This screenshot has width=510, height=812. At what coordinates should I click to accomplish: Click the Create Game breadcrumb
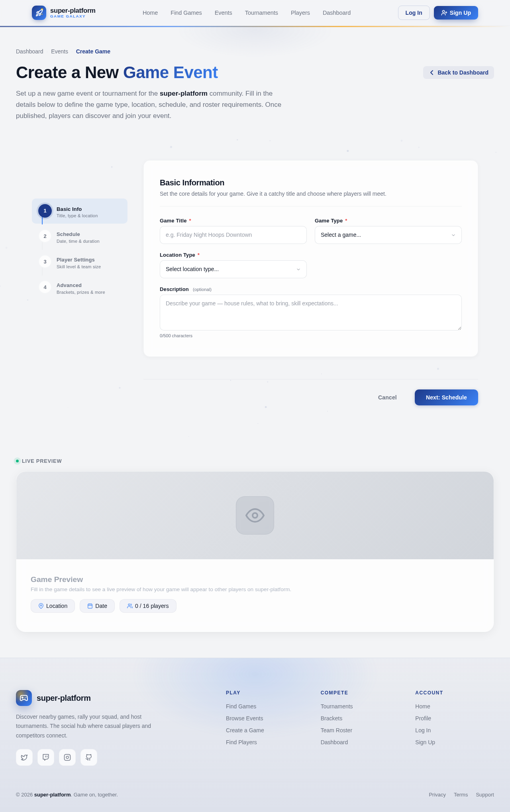(x=93, y=51)
